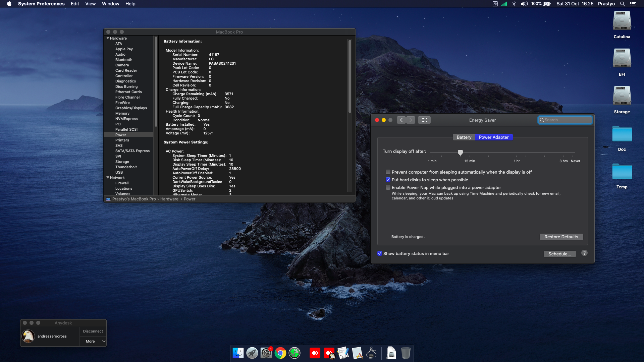644x362 pixels.
Task: Open Bluetooth menu bar icon
Action: click(x=514, y=4)
